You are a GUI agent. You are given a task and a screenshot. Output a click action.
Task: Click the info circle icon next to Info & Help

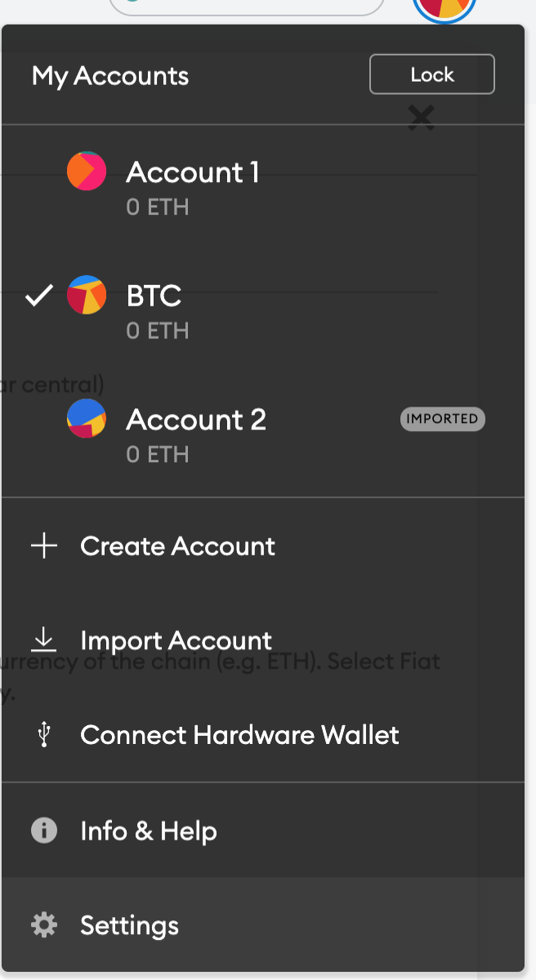(44, 831)
